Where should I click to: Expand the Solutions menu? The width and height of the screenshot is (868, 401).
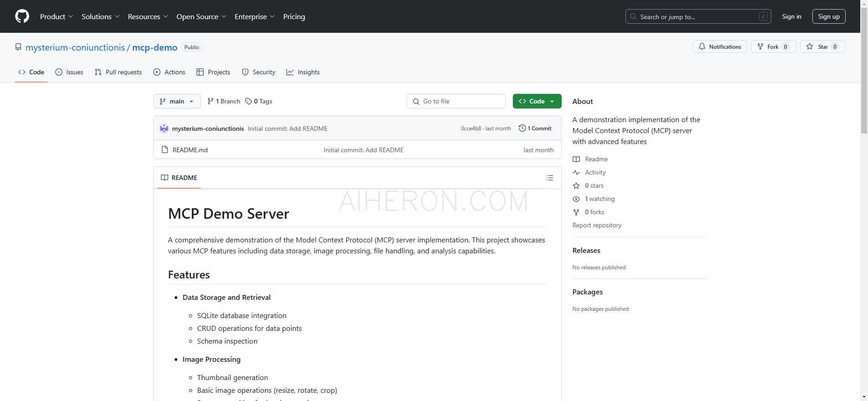[x=100, y=16]
